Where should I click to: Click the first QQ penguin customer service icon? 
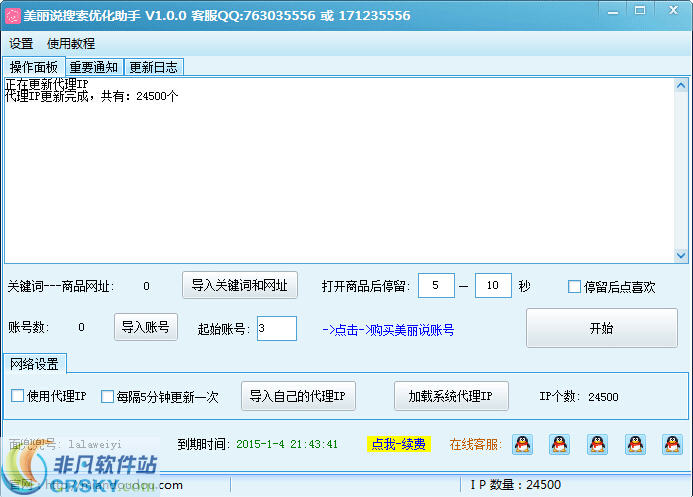coord(522,444)
